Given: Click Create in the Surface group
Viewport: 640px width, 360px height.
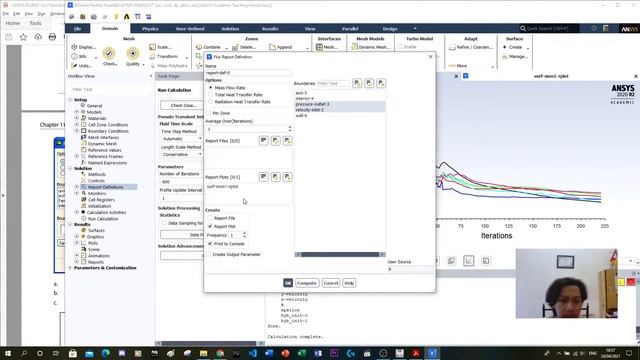Looking at the screenshot, I should 513,47.
